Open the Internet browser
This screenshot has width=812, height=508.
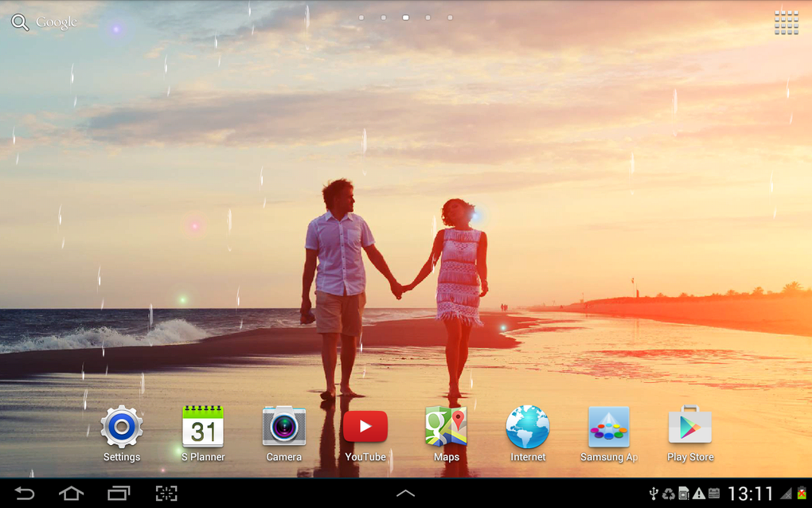(x=528, y=427)
